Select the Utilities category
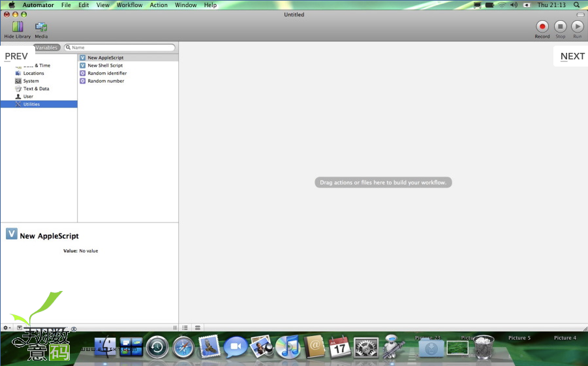588x366 pixels. 39,104
